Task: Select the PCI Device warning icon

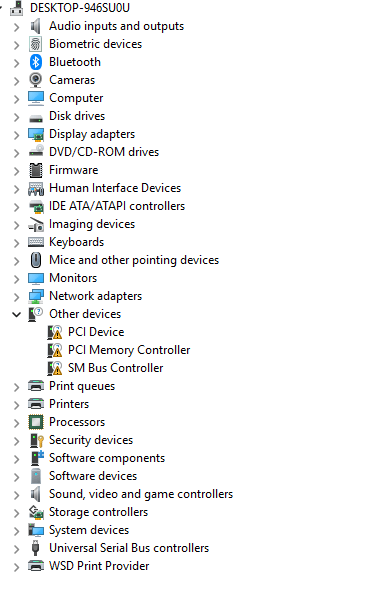Action: 55,332
